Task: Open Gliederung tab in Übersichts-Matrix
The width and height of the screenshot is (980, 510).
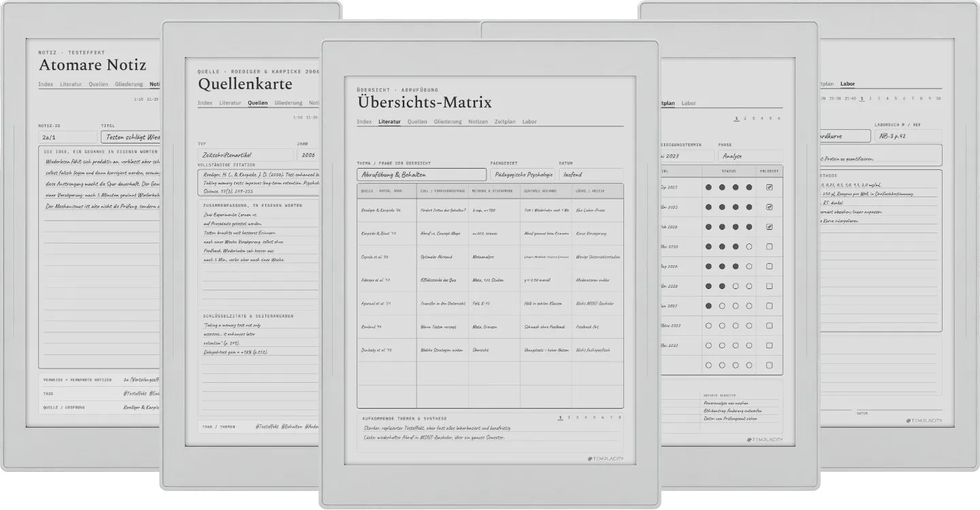Action: pos(448,122)
